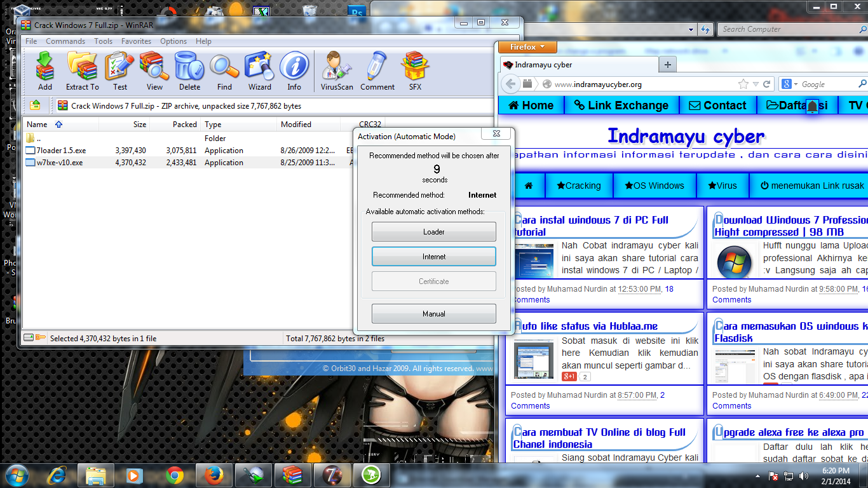Select the Indramayu cyber browser tab
868x488 pixels.
tap(578, 65)
